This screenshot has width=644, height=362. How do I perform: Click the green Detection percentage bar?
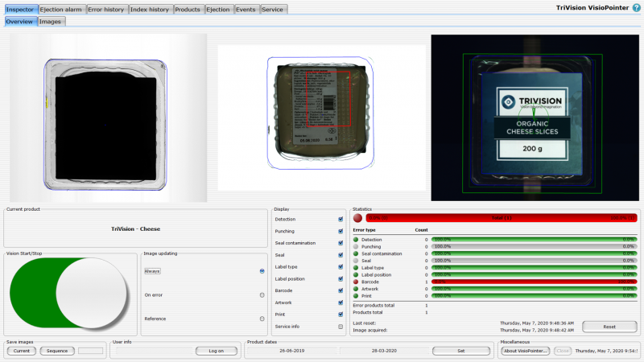pyautogui.click(x=534, y=239)
